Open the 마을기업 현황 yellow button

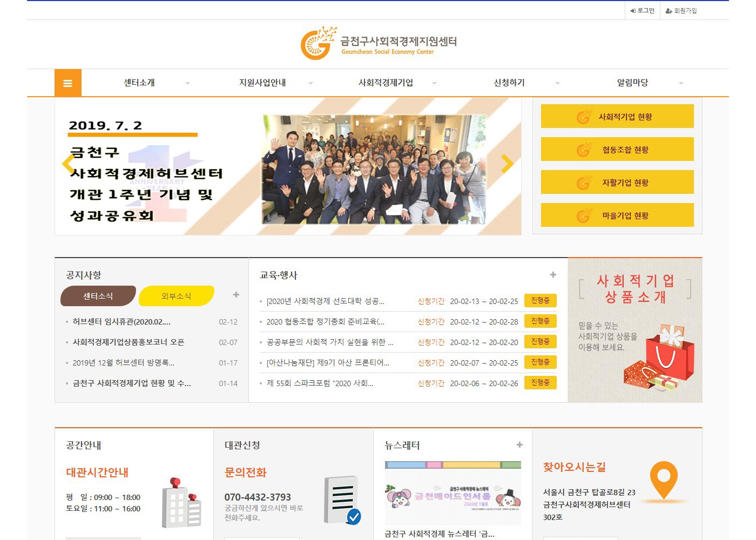pyautogui.click(x=617, y=215)
